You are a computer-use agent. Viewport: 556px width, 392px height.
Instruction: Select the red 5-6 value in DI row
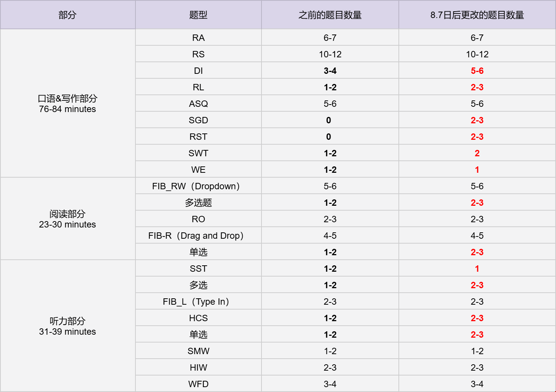pos(477,71)
